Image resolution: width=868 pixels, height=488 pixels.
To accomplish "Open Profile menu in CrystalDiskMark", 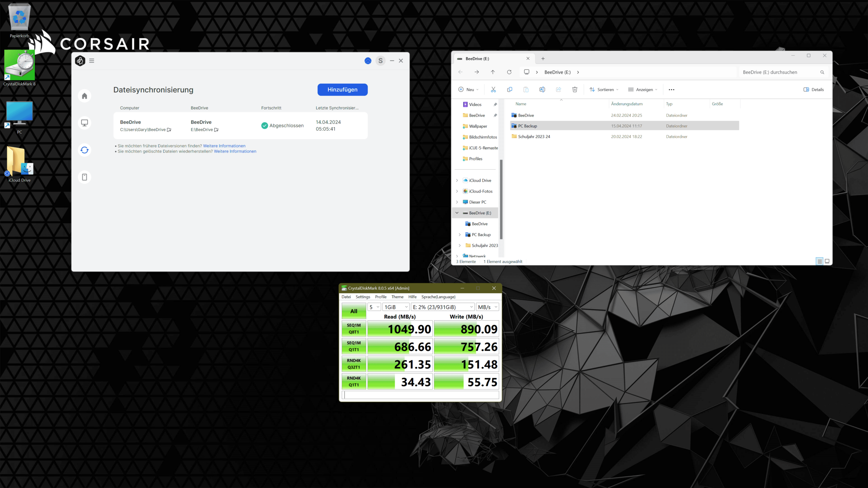I will (381, 297).
